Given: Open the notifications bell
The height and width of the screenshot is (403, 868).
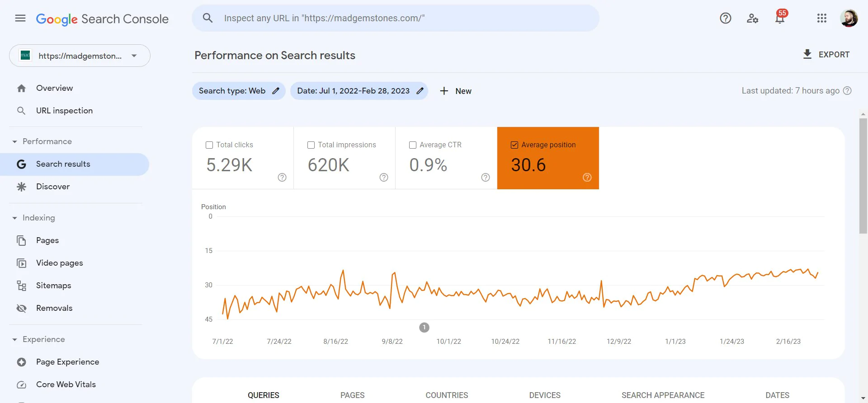Looking at the screenshot, I should pos(780,19).
